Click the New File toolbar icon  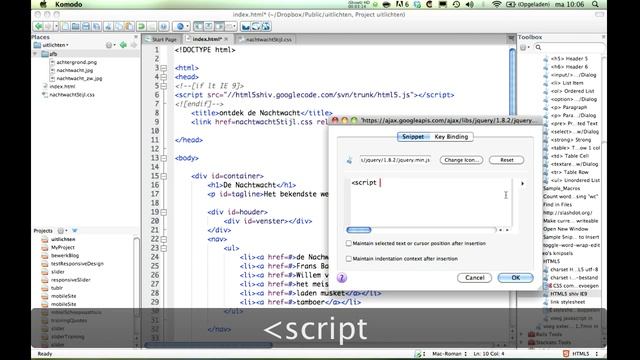65,27
